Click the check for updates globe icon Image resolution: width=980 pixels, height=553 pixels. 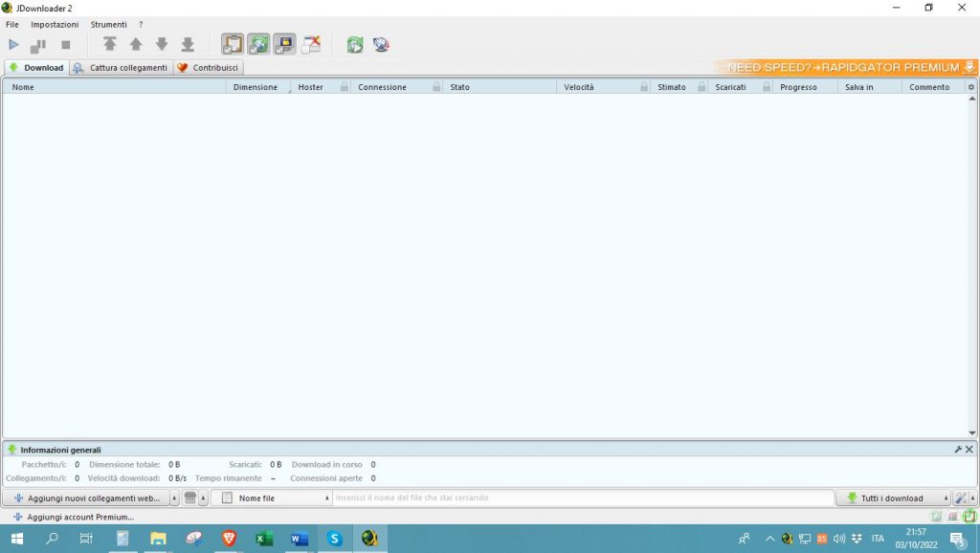tap(381, 45)
